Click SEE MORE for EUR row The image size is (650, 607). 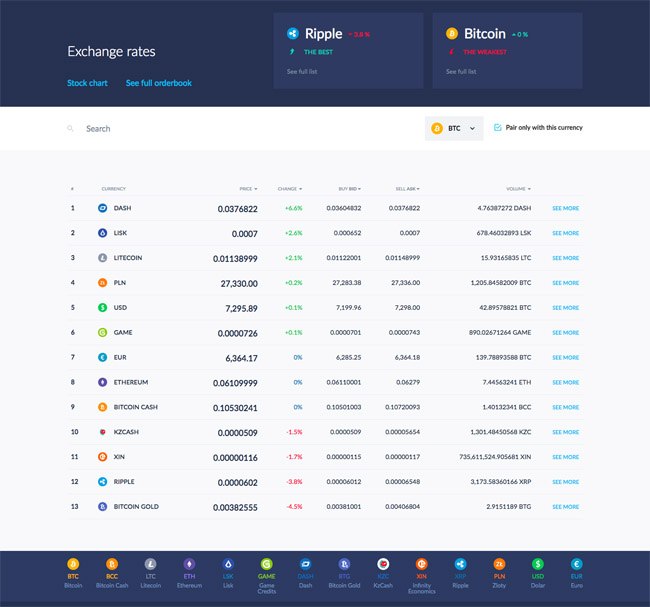[565, 357]
